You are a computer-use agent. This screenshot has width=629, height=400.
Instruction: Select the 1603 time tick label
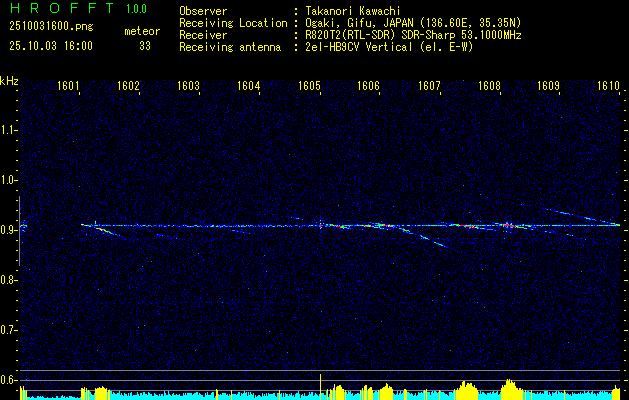coord(189,86)
